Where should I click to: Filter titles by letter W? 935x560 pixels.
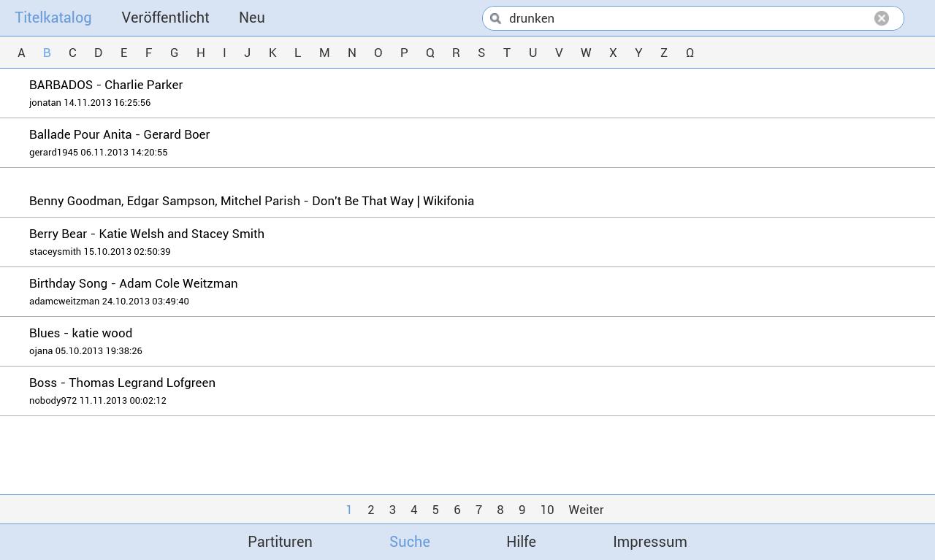click(586, 53)
